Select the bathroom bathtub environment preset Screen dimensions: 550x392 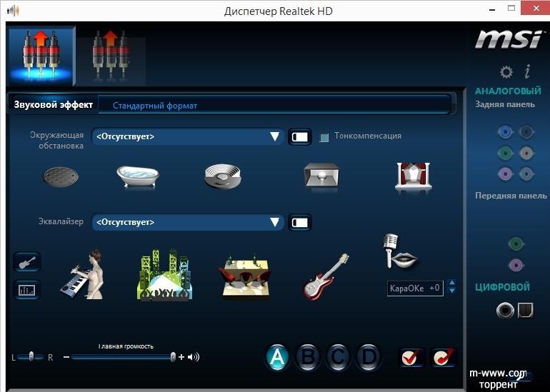pos(141,176)
